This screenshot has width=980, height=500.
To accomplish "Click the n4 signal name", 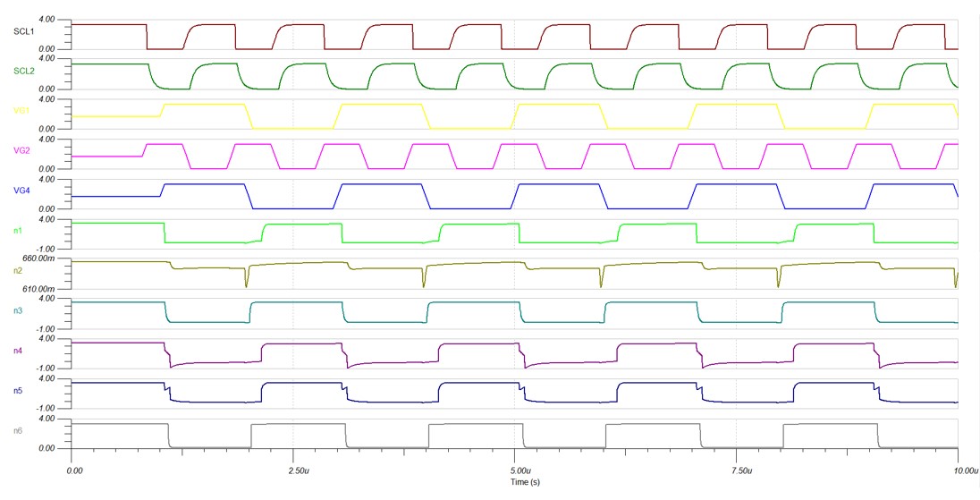I will 18,350.
